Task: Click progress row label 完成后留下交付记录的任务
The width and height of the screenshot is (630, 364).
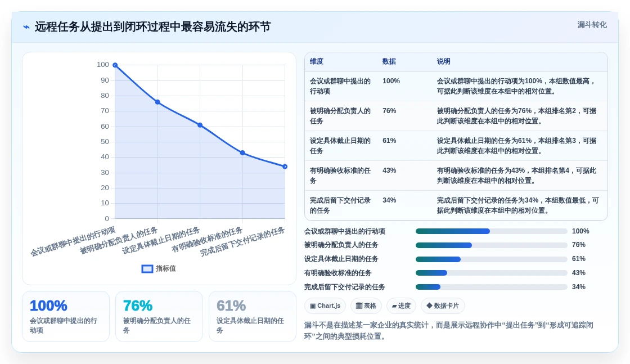Action: coord(345,287)
